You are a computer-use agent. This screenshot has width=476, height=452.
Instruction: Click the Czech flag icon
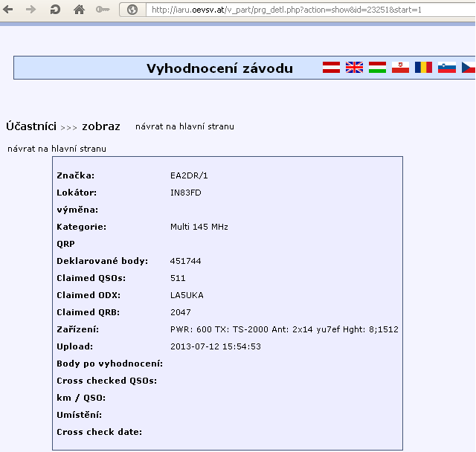[x=468, y=68]
